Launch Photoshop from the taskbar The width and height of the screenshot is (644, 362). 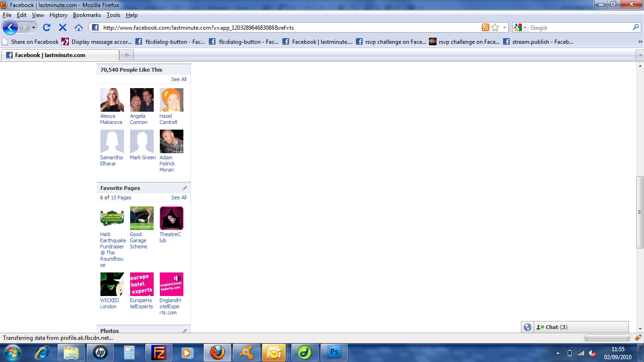coord(334,352)
